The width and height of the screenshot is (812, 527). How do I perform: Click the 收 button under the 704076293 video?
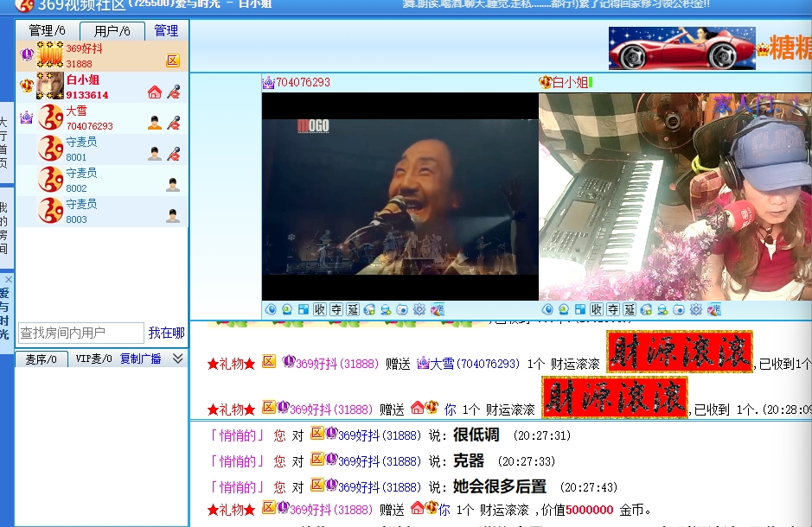pos(320,310)
